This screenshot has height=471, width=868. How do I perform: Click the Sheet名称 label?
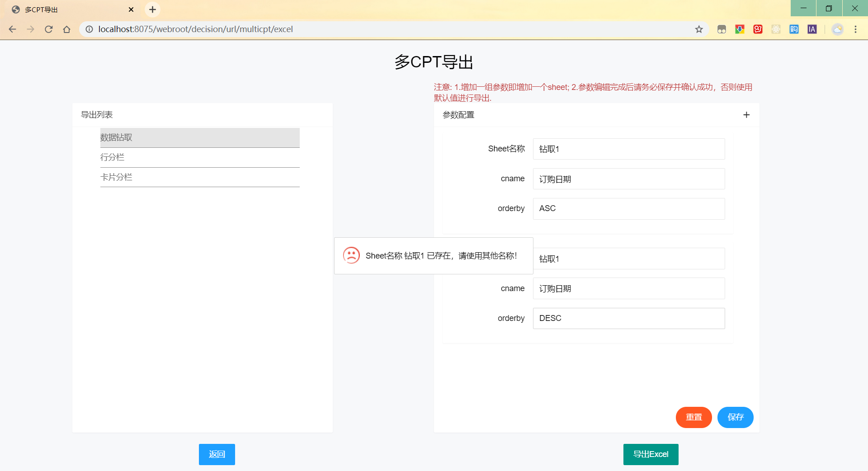coord(506,149)
